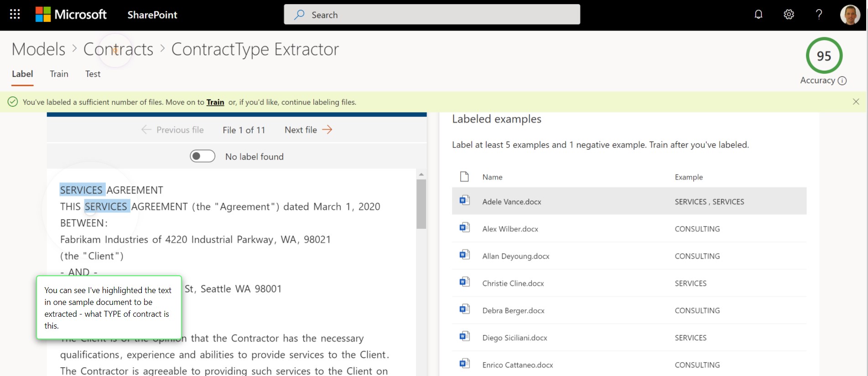Toggle the No label found switch
This screenshot has width=868, height=376.
(x=203, y=156)
